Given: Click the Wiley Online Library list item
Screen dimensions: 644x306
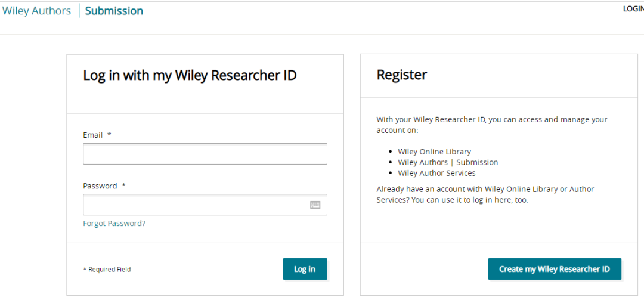Looking at the screenshot, I should pos(434,152).
